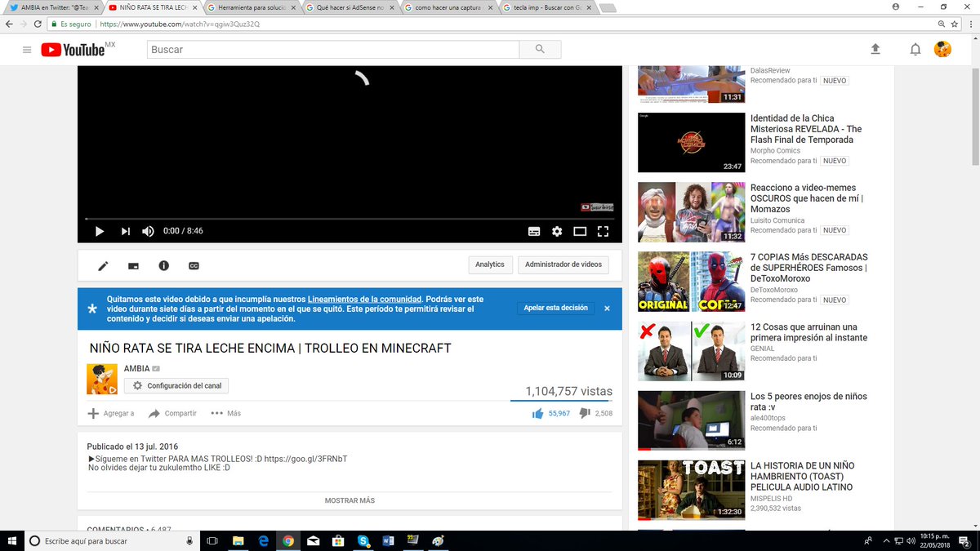Open the goo.gl/3FRNbT link in description
The width and height of the screenshot is (980, 551).
pyautogui.click(x=305, y=459)
